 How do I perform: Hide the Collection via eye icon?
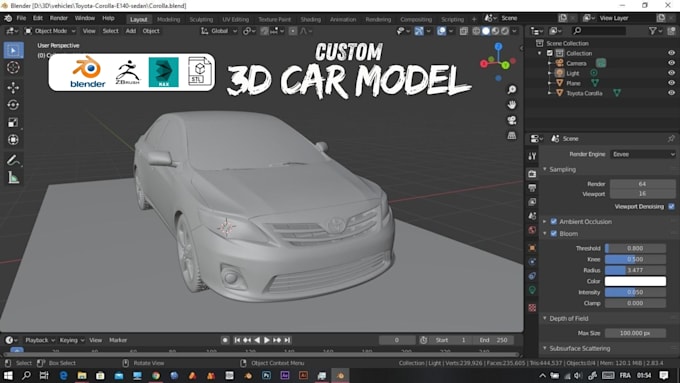(x=671, y=53)
